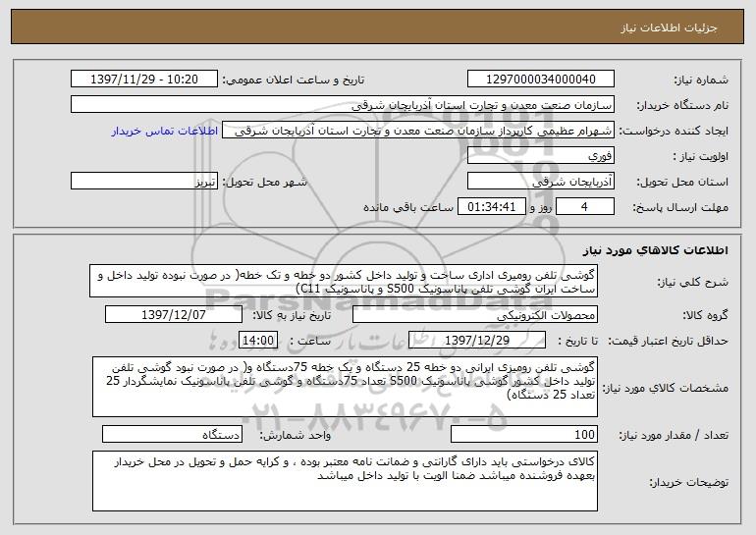Click the label تعداد / مقدار مورد نیاز
The height and width of the screenshot is (535, 756).
674,435
